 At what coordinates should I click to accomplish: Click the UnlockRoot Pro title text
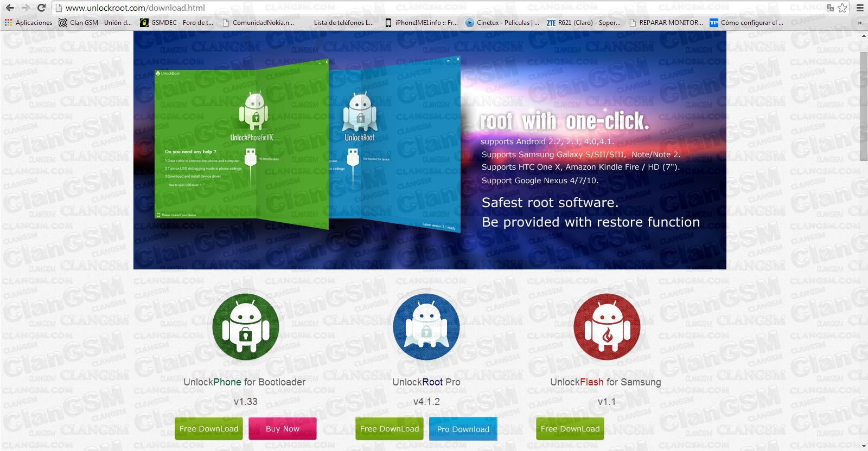tap(426, 382)
